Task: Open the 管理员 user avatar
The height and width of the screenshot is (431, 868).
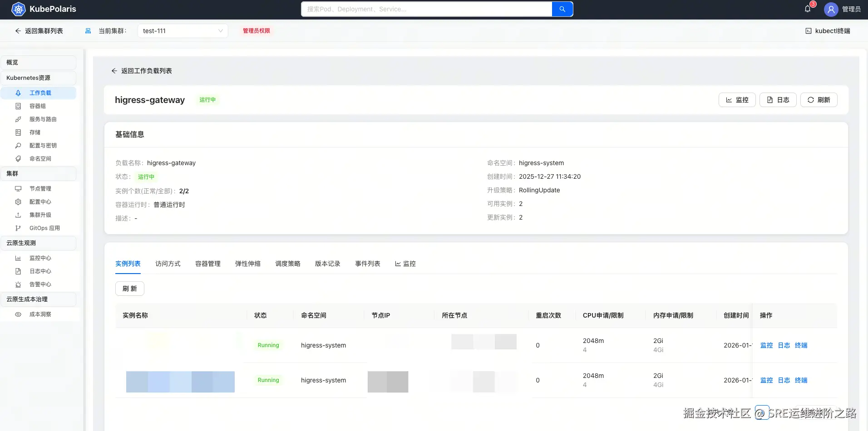Action: pyautogui.click(x=831, y=9)
